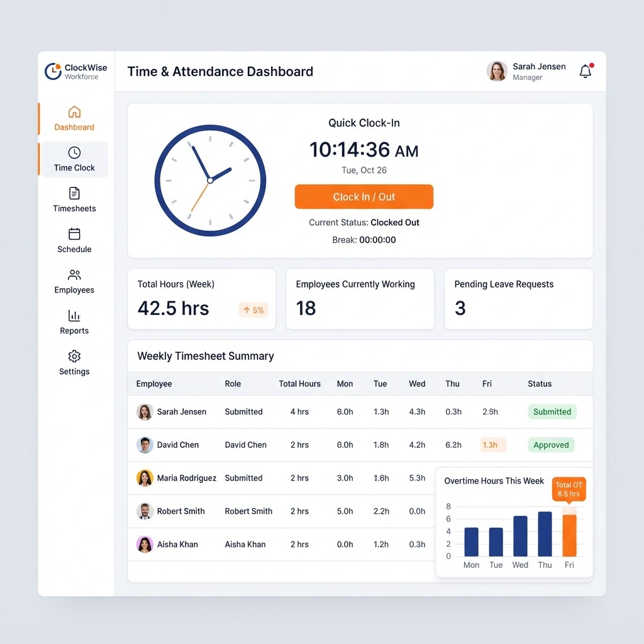Click the Maria Rodriguez name in table
The height and width of the screenshot is (644, 644).
coord(186,478)
